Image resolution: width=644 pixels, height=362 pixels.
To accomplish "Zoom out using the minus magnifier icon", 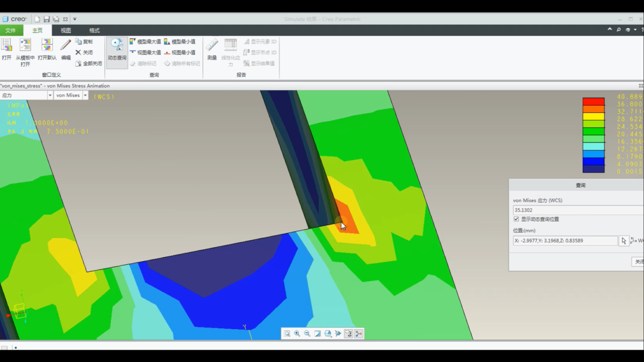I will point(307,334).
